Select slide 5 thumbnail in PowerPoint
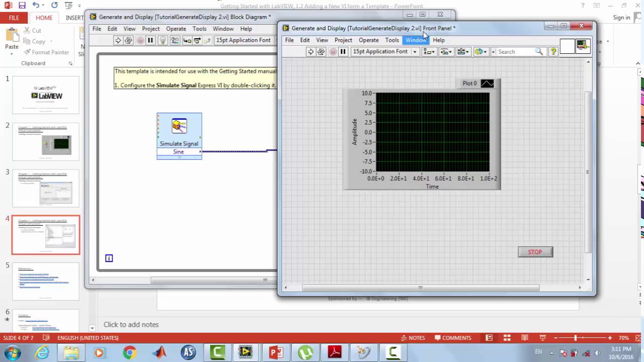Screen dimensions: 644x362 46,282
